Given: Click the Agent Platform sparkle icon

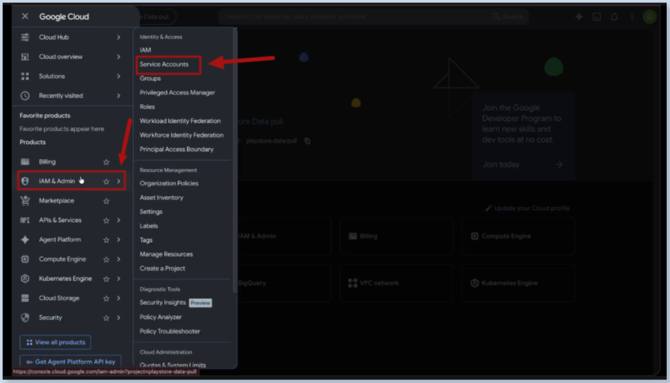Looking at the screenshot, I should [25, 240].
